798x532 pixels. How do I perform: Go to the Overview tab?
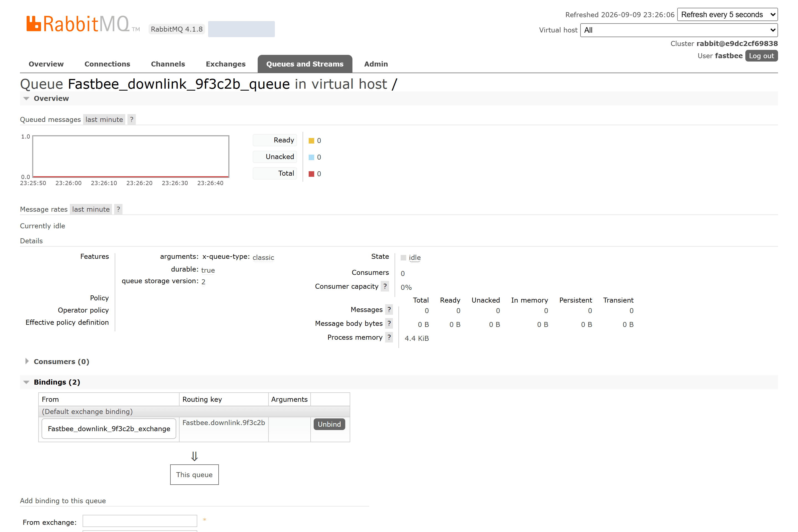(46, 64)
